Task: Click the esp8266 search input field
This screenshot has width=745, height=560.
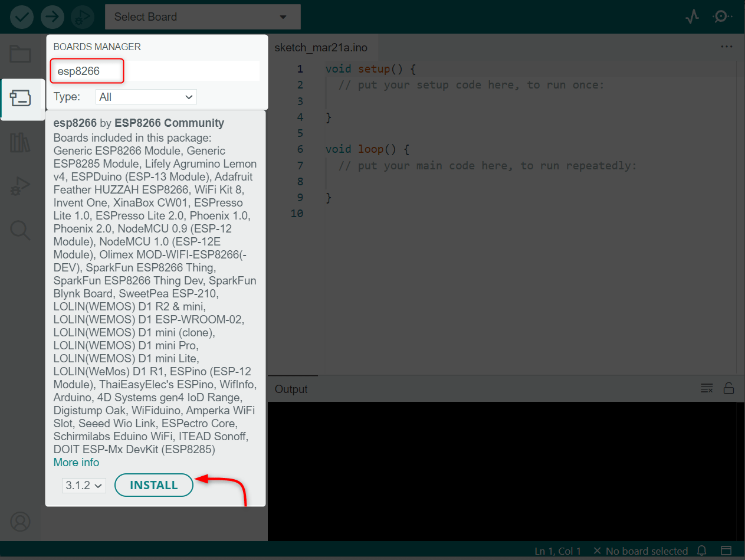Action: coord(87,71)
